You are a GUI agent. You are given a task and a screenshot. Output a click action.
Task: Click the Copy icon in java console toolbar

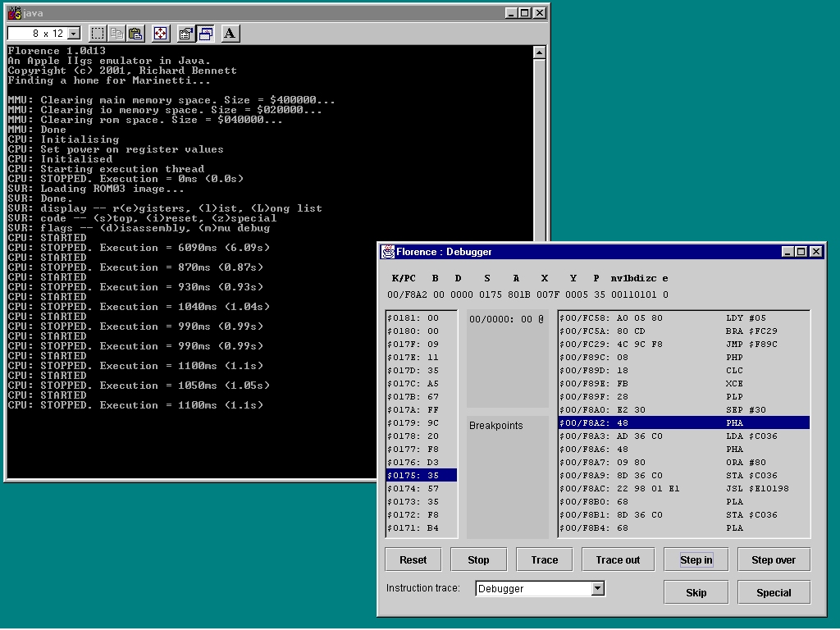click(116, 34)
